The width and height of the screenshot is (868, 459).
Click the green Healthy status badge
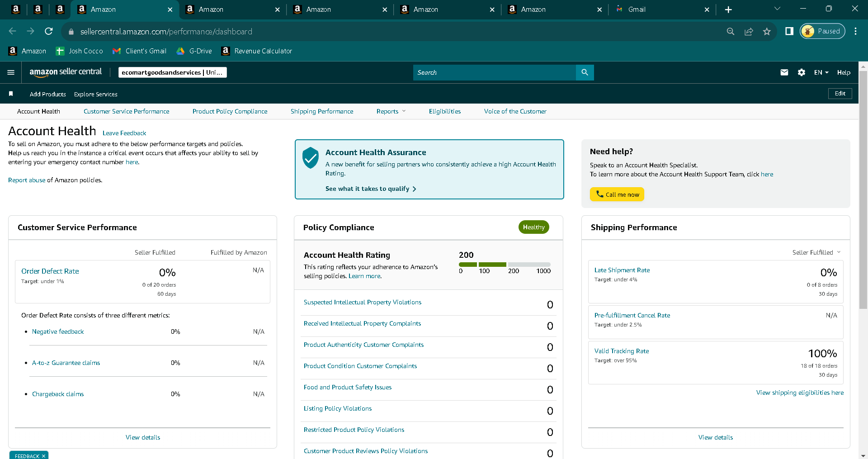pyautogui.click(x=533, y=227)
